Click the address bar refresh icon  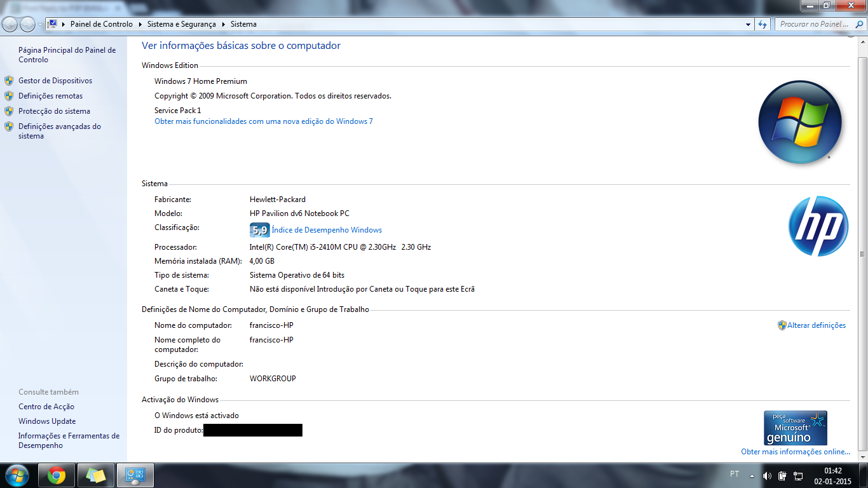tap(763, 24)
